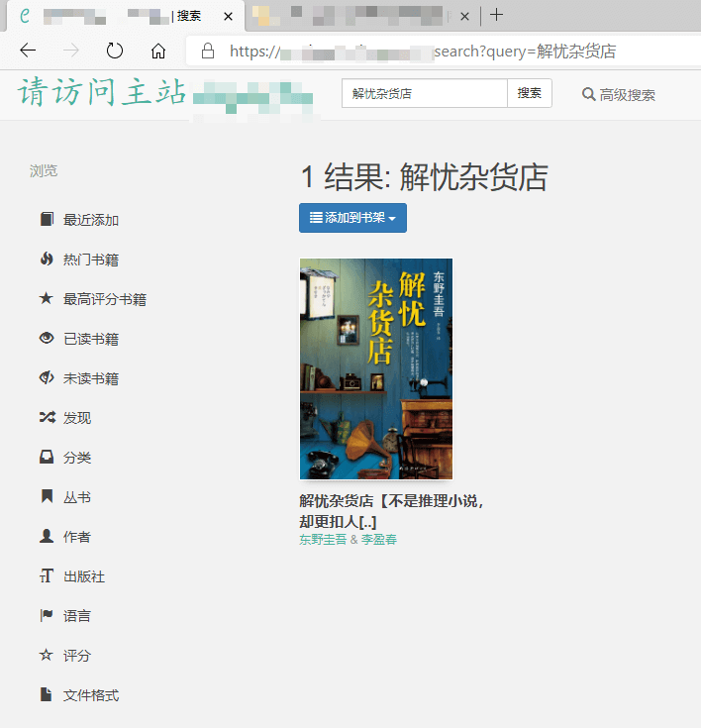Browse 语言 languages
The width and height of the screenshot is (701, 728).
(77, 616)
